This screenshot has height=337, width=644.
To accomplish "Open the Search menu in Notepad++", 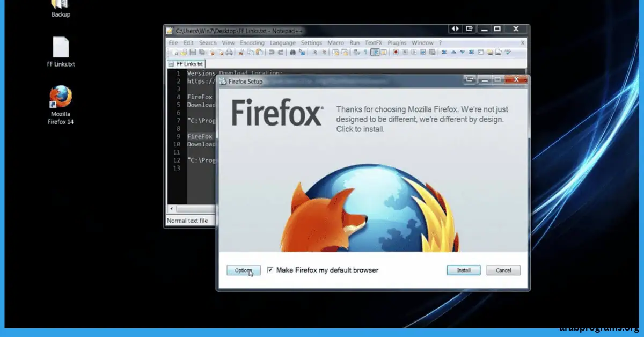I will [208, 43].
